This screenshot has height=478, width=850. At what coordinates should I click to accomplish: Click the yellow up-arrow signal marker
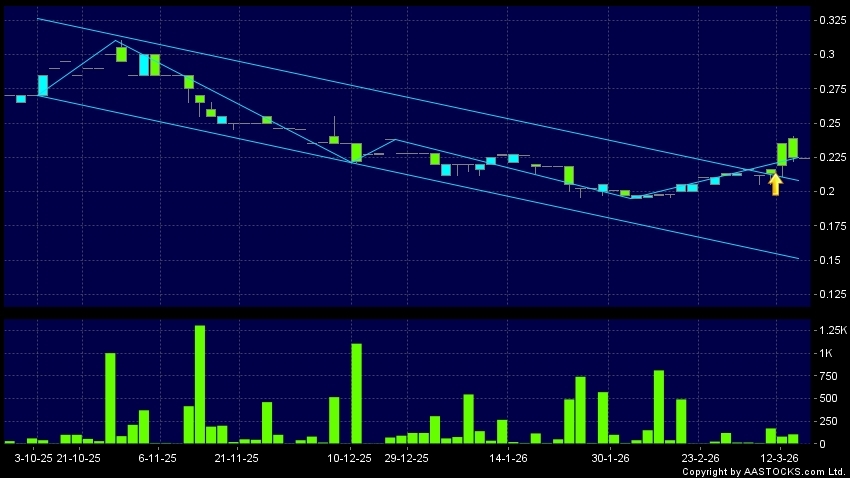point(775,184)
